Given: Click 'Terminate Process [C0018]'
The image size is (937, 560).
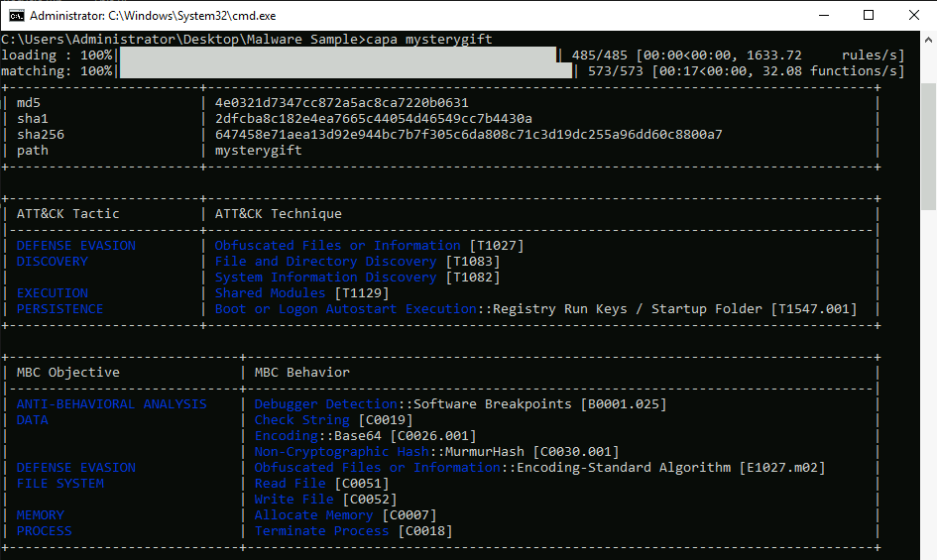Looking at the screenshot, I should click(353, 530).
